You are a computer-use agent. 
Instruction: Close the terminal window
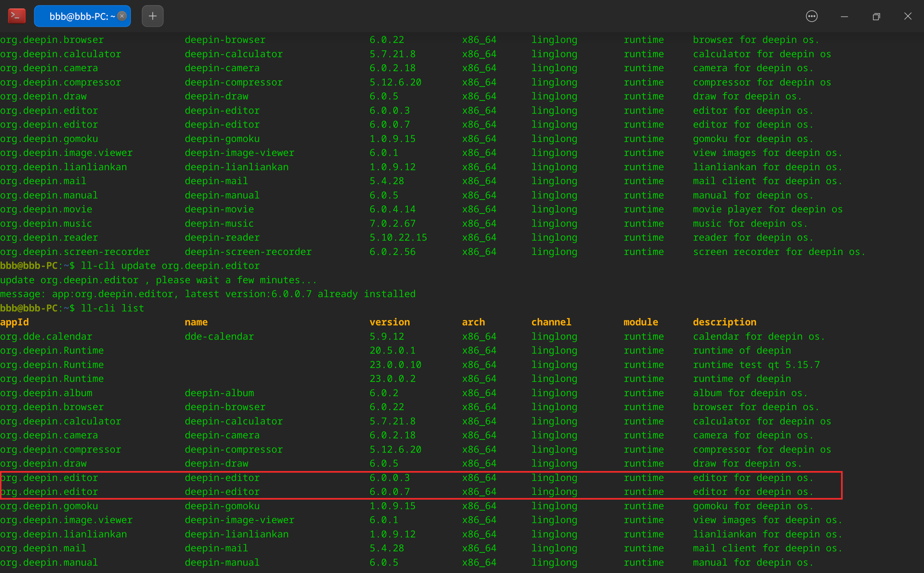point(908,16)
